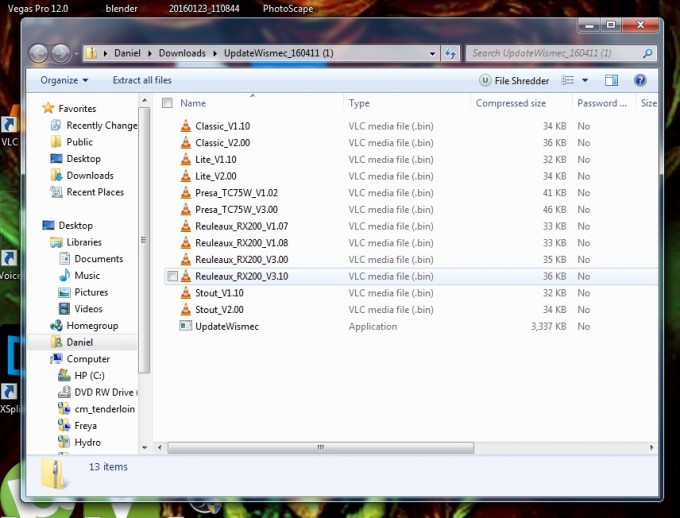
Task: Toggle the preview pane icon
Action: [x=611, y=80]
